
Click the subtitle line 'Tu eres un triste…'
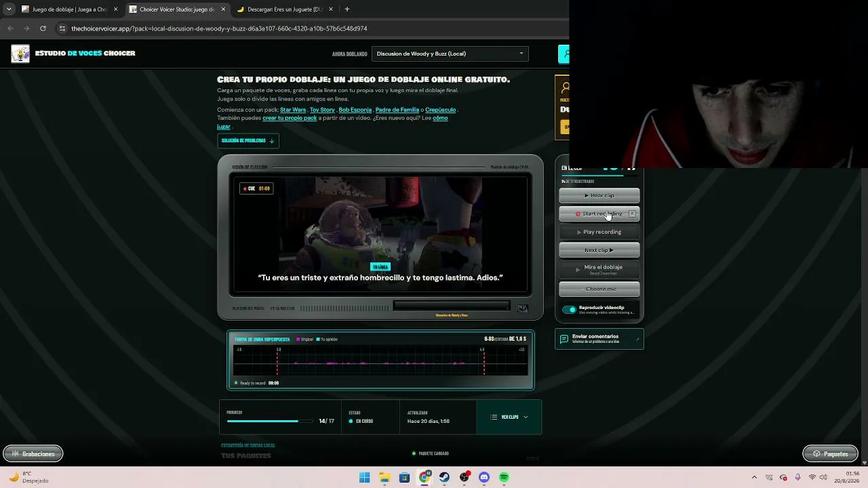click(380, 278)
